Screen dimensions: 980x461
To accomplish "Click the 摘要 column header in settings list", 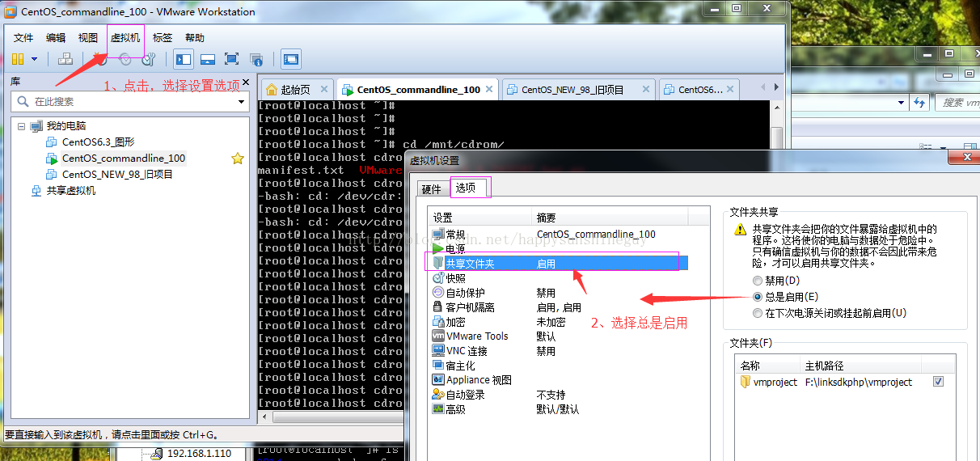I will pyautogui.click(x=611, y=218).
